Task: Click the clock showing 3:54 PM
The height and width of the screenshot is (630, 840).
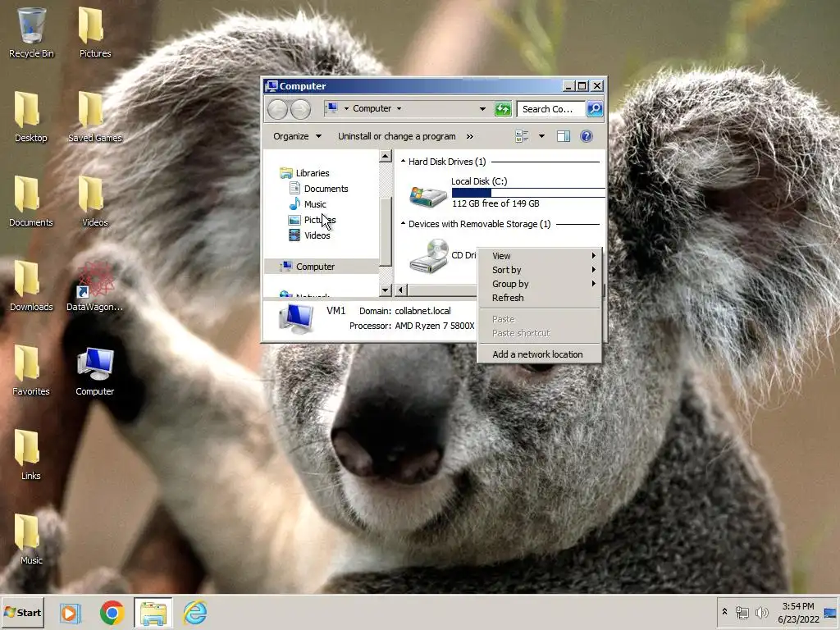Action: click(x=797, y=606)
